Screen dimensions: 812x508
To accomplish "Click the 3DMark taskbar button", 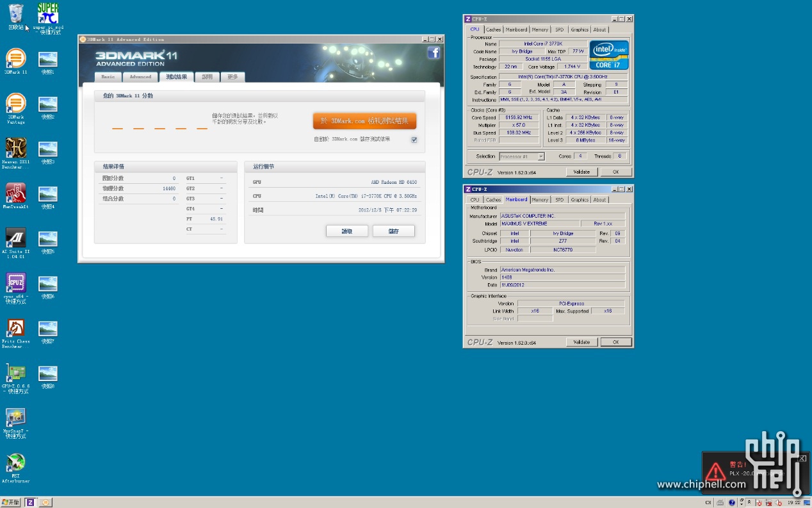I will click(x=45, y=502).
